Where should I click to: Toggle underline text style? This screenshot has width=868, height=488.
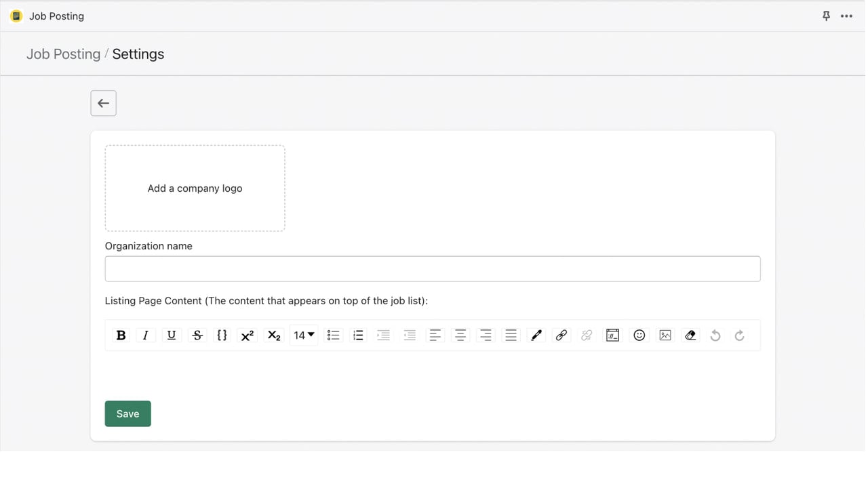point(171,335)
